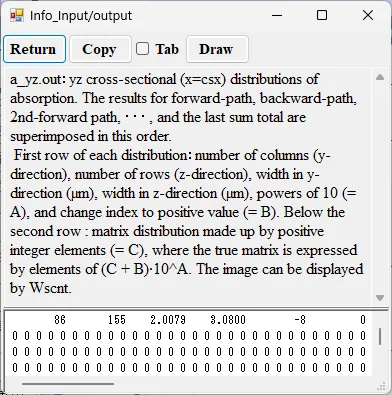Click the description scrollbar up arrow
392x395 pixels.
(x=380, y=77)
